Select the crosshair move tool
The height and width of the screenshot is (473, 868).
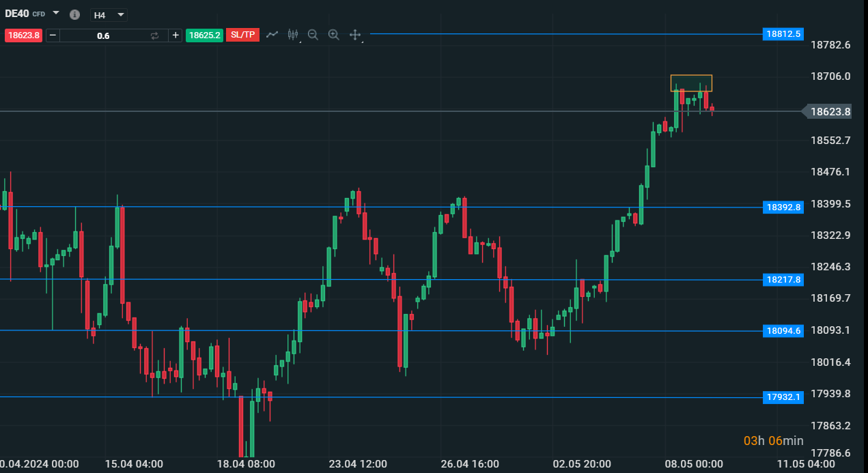pos(355,35)
